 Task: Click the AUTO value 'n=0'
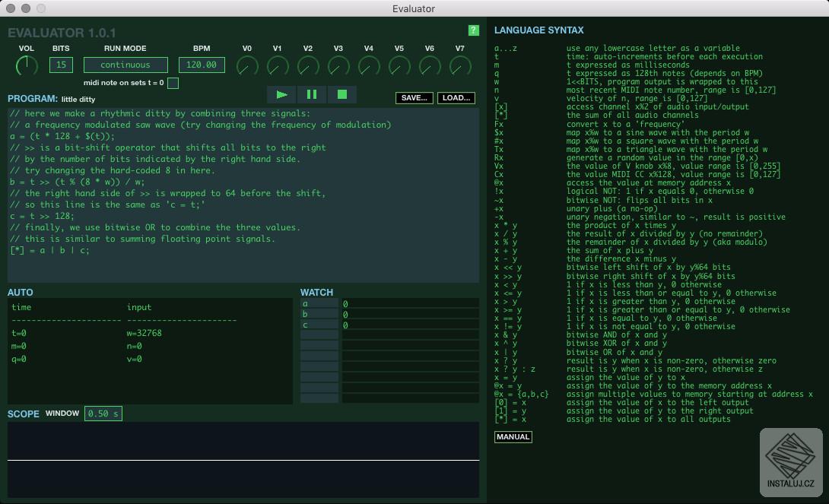(135, 346)
